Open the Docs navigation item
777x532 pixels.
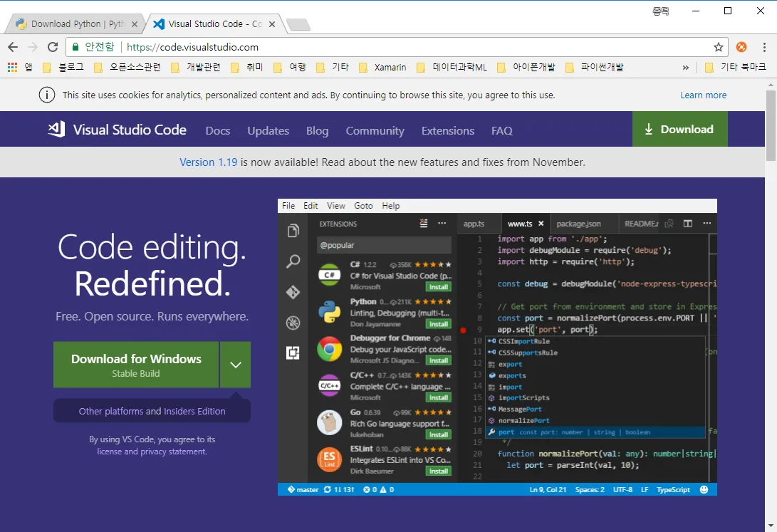pyautogui.click(x=218, y=131)
